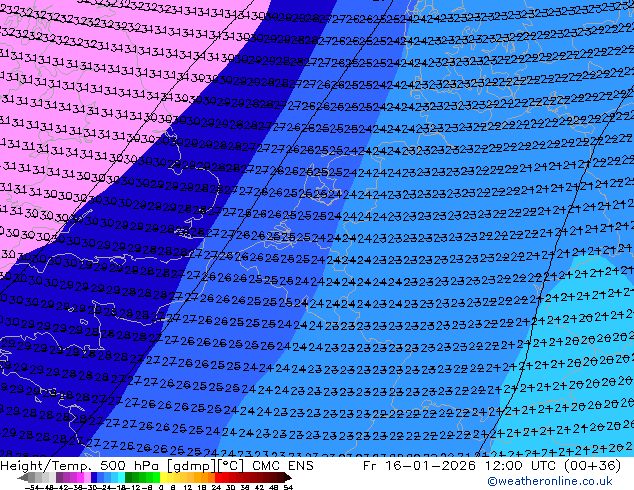Pick the bright red swatch above 24

218,477
